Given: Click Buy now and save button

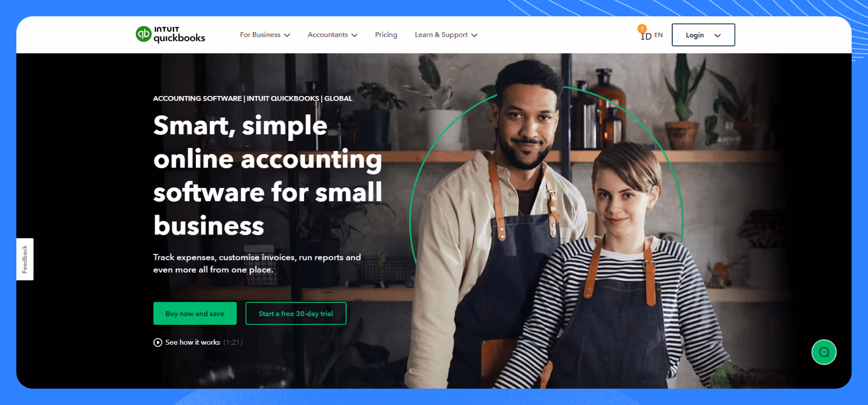Looking at the screenshot, I should pos(195,313).
